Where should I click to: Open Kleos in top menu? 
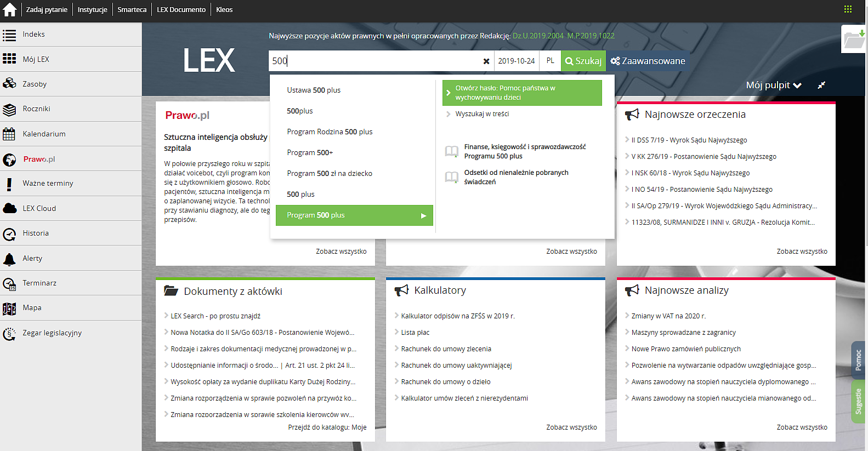click(x=224, y=9)
